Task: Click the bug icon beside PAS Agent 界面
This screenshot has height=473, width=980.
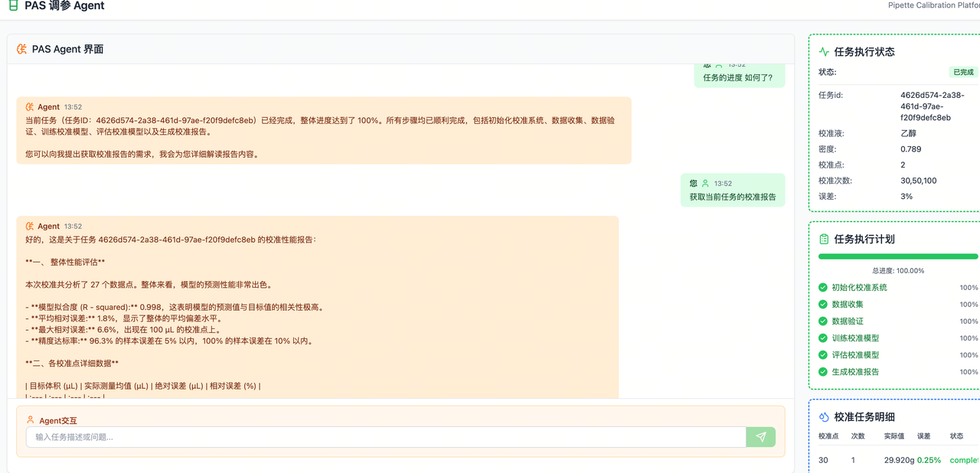Action: [x=21, y=49]
